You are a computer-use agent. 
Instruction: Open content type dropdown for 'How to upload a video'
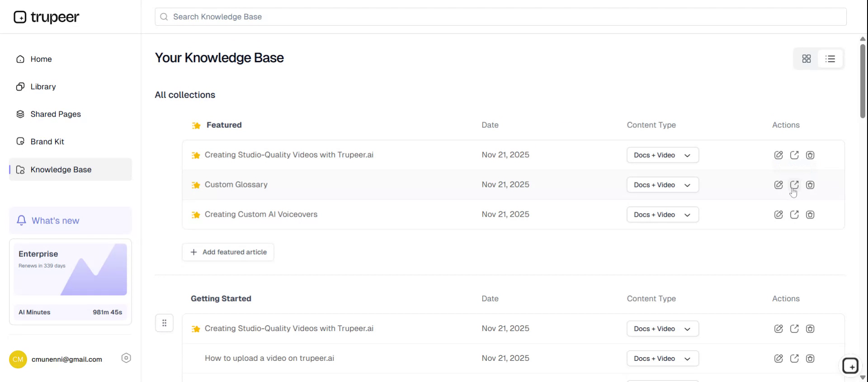click(663, 359)
